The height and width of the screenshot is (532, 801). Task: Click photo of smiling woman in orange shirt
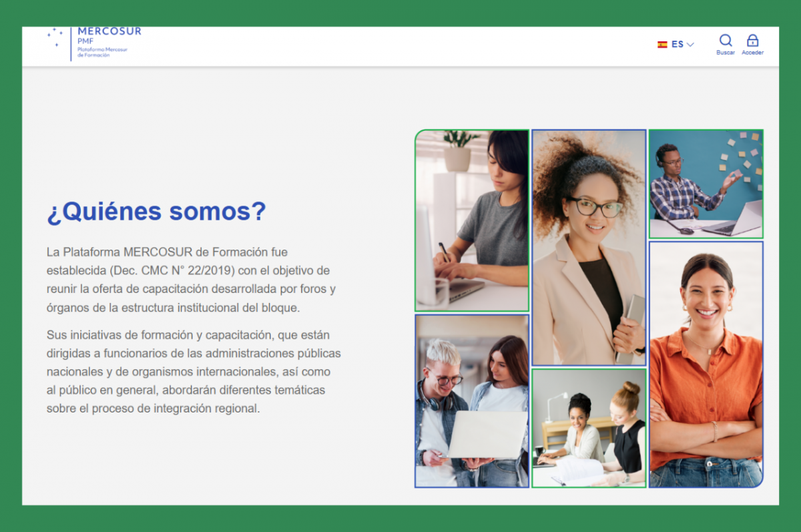pos(706,364)
